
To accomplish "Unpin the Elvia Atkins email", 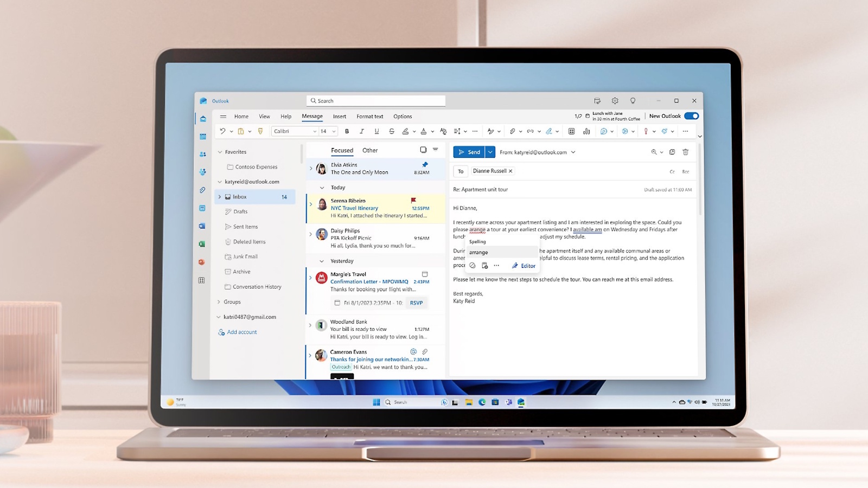I will pos(425,164).
